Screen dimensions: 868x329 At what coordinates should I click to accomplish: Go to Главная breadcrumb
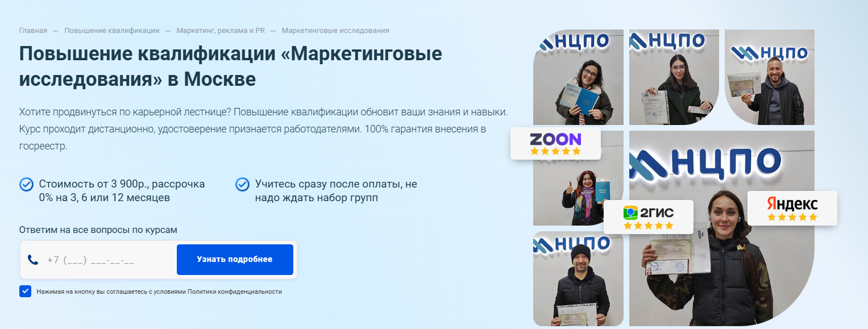point(33,31)
